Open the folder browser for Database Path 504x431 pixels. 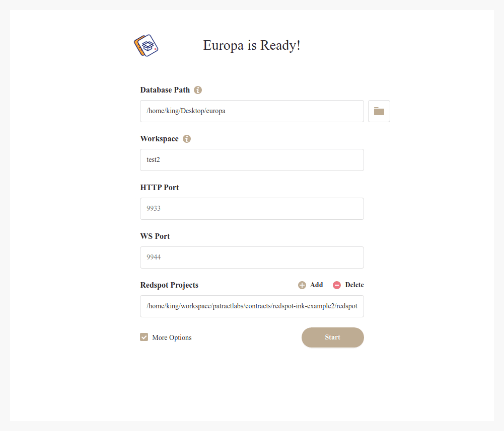click(379, 111)
